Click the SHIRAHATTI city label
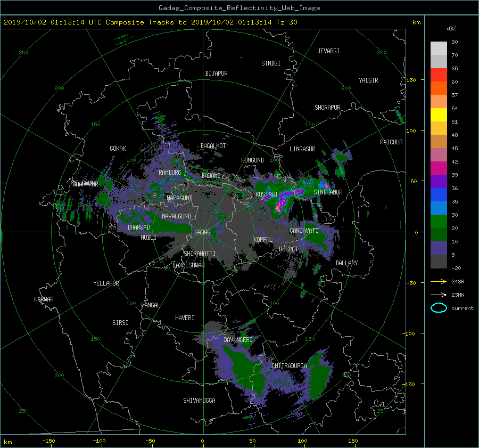The width and height of the screenshot is (479, 448). click(x=200, y=254)
